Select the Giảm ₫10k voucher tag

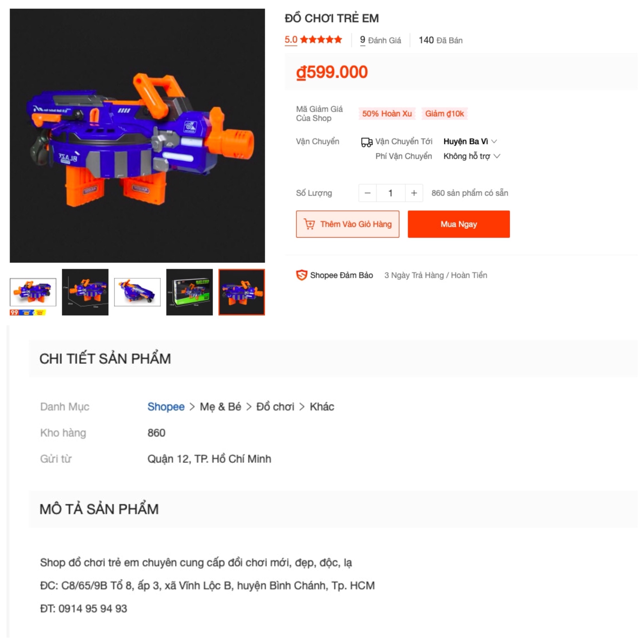tap(444, 114)
